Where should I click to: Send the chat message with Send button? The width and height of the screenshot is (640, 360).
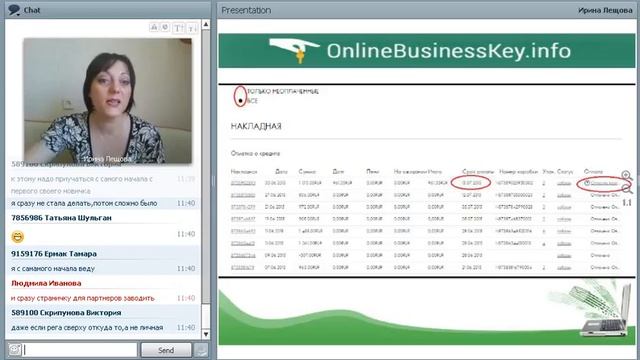[166, 350]
